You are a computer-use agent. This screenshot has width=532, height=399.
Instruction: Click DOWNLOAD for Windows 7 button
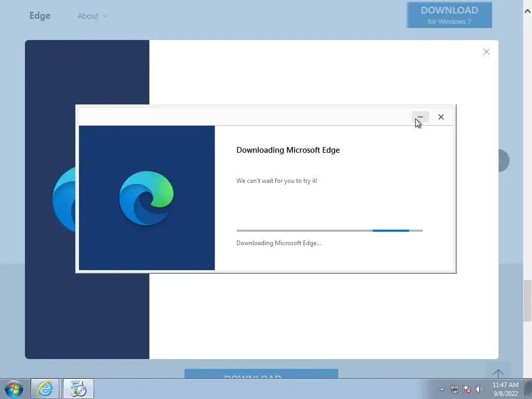coord(449,15)
